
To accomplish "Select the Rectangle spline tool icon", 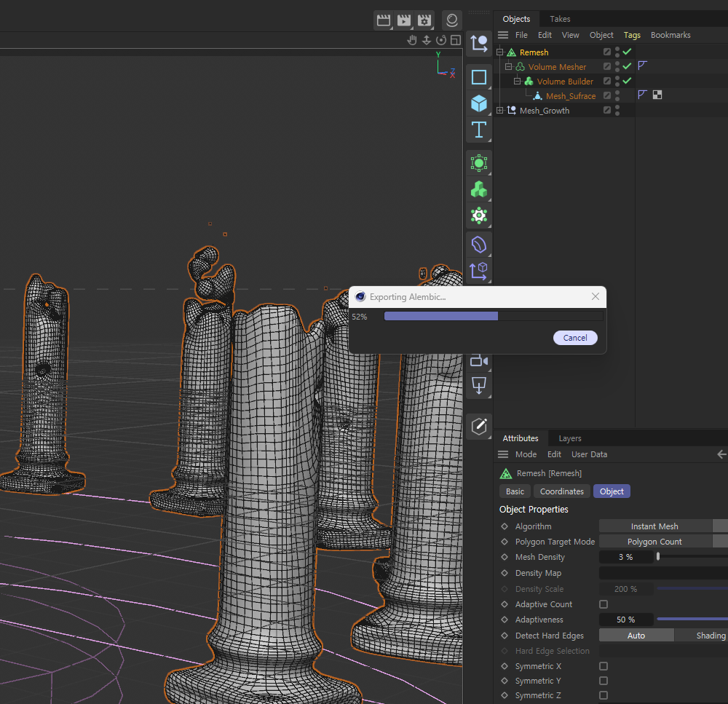I will click(x=479, y=76).
